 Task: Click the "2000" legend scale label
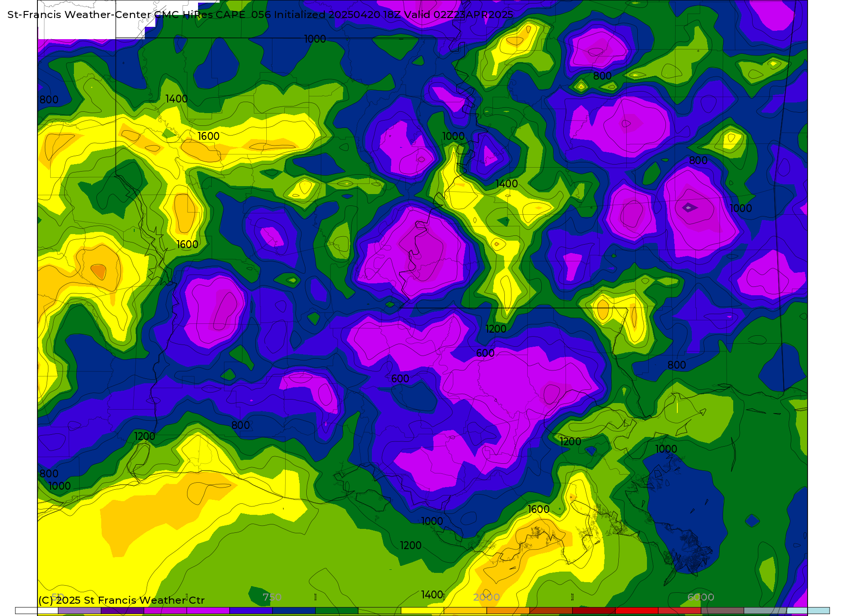(x=486, y=597)
